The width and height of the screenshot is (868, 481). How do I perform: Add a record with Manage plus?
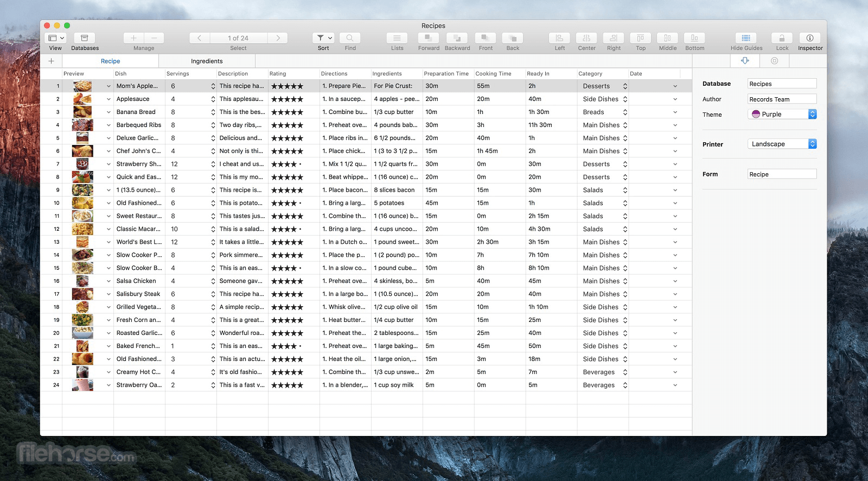coord(133,38)
